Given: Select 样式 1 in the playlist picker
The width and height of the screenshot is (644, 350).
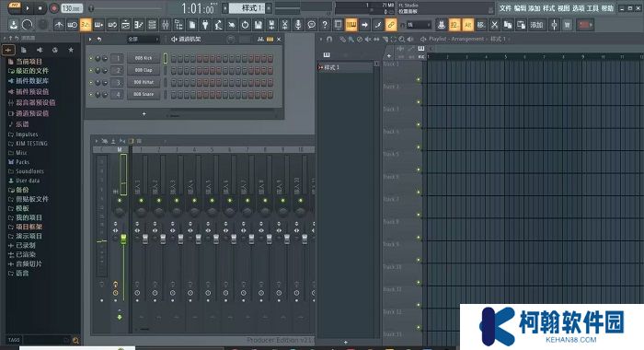Looking at the screenshot, I should pyautogui.click(x=345, y=67).
